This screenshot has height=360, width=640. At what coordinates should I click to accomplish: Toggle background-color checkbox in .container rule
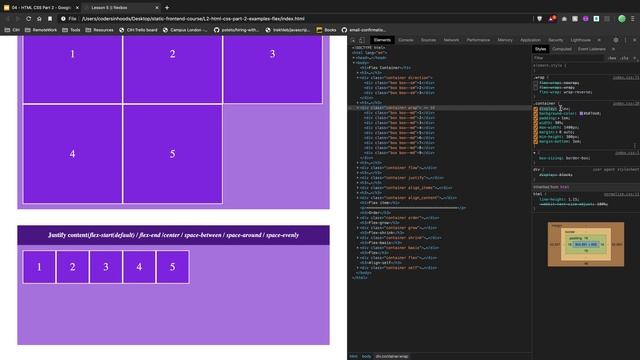[536, 113]
